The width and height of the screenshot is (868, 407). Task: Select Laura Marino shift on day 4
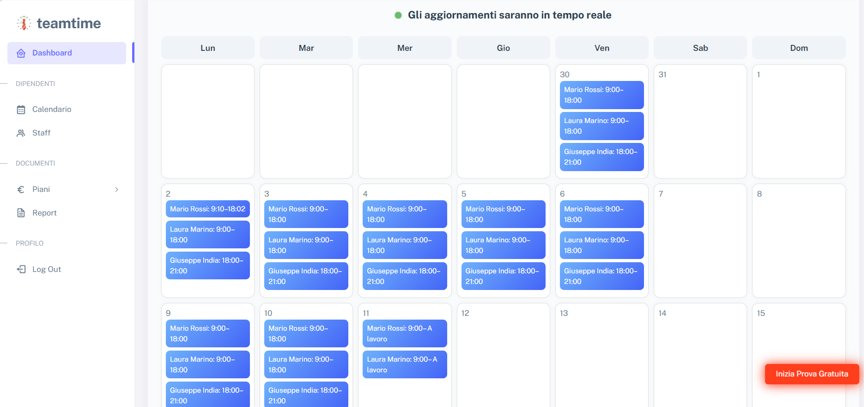point(404,245)
